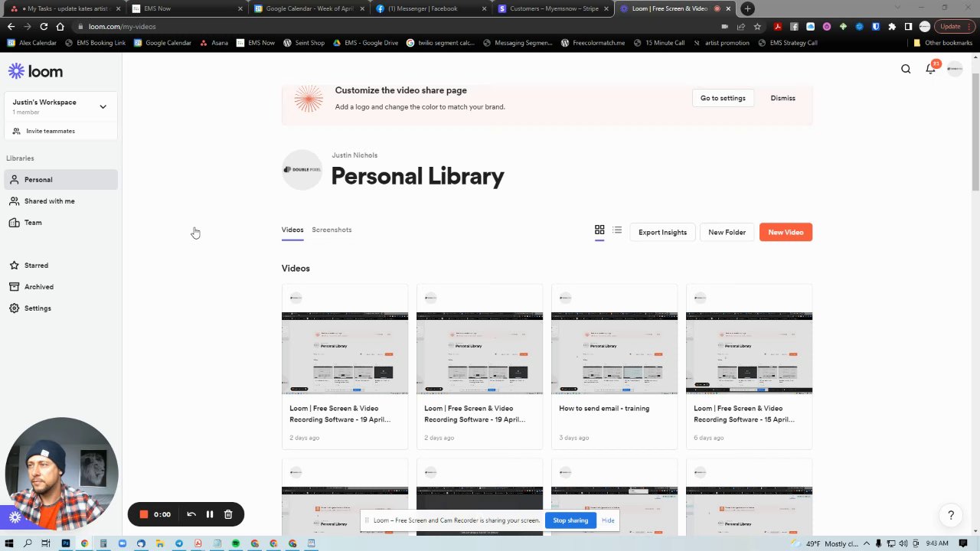Open Photoshop from taskbar

click(65, 543)
